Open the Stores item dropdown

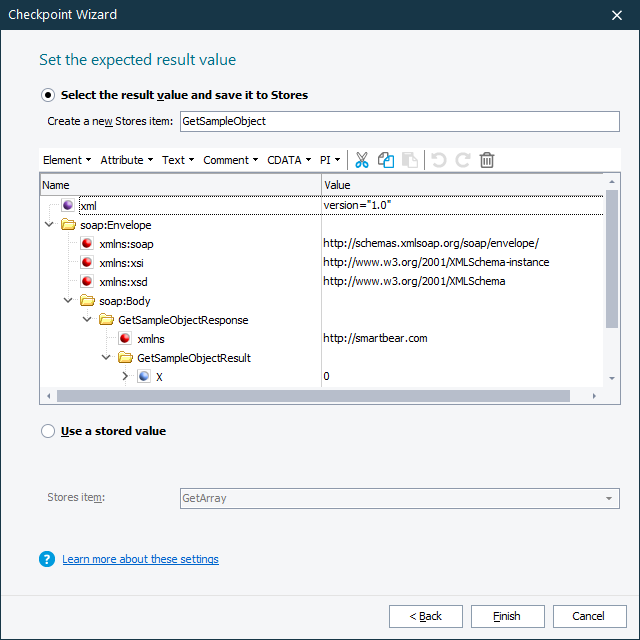coord(609,498)
